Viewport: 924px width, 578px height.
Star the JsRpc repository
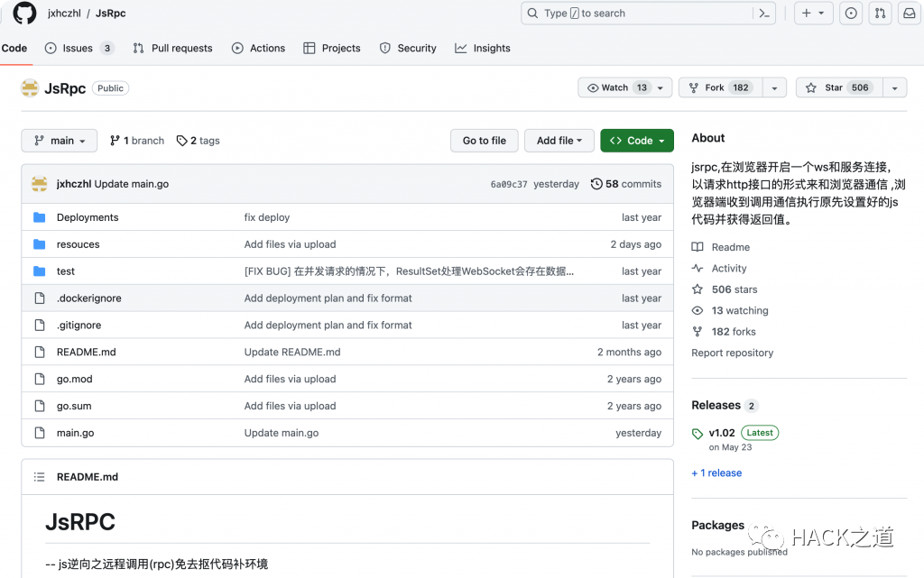(x=839, y=87)
